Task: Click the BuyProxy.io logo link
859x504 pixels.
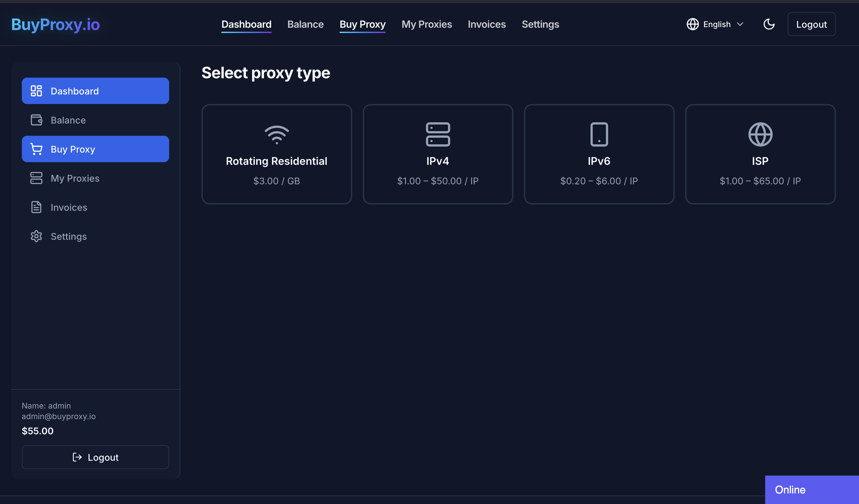Action: click(x=56, y=24)
